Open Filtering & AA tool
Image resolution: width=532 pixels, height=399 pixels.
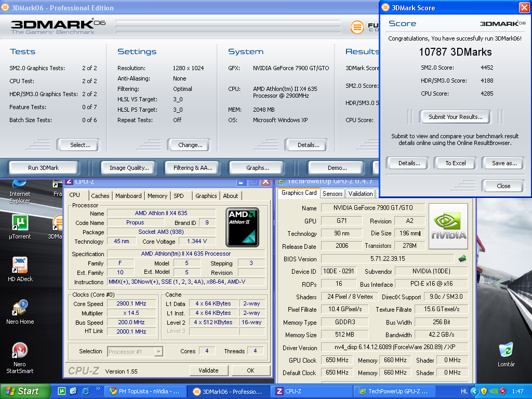[x=193, y=168]
